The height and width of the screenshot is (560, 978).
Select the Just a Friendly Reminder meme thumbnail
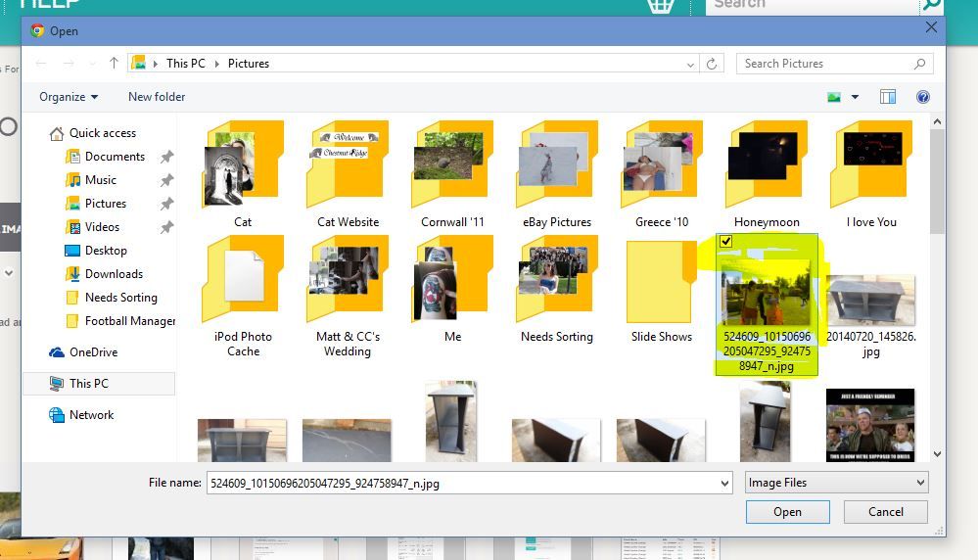870,425
